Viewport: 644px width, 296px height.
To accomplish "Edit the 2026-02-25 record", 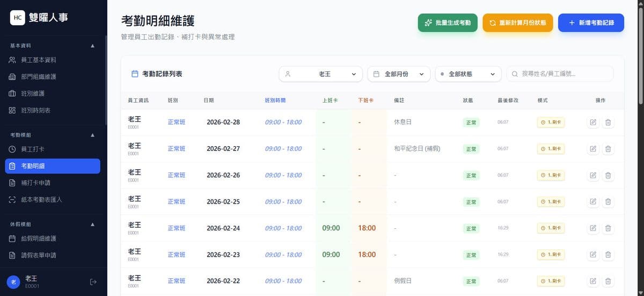I will 593,201.
